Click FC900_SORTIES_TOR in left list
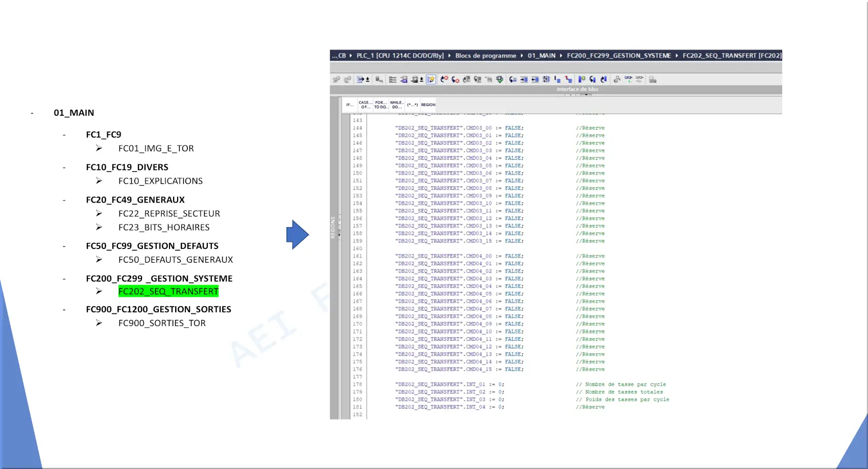This screenshot has width=868, height=469. 162,323
